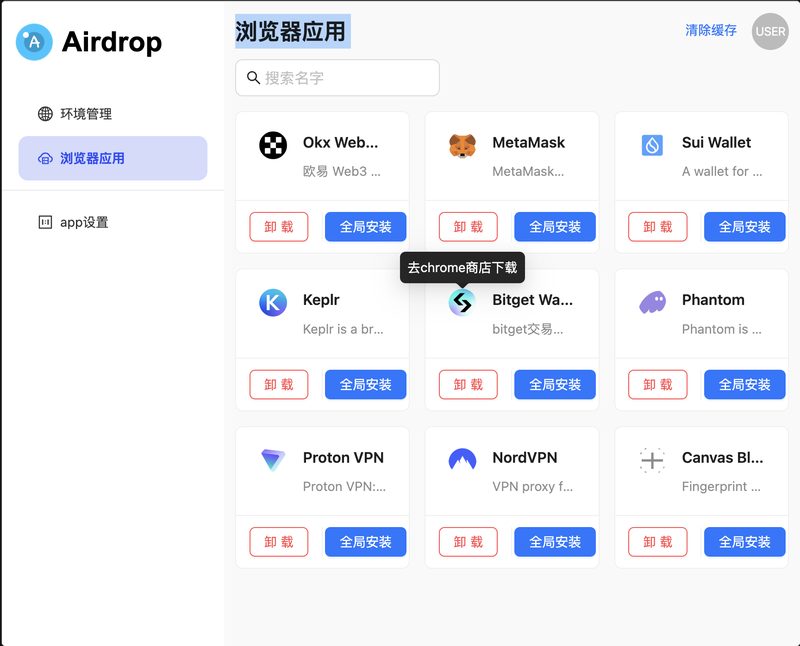
Task: Click 全局安装 for Canvas Blocker
Action: [x=745, y=541]
